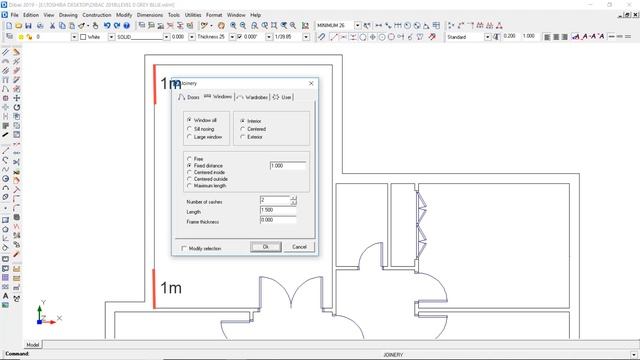
Task: Select the Polygon tool in left toolbar
Action: click(x=5, y=229)
